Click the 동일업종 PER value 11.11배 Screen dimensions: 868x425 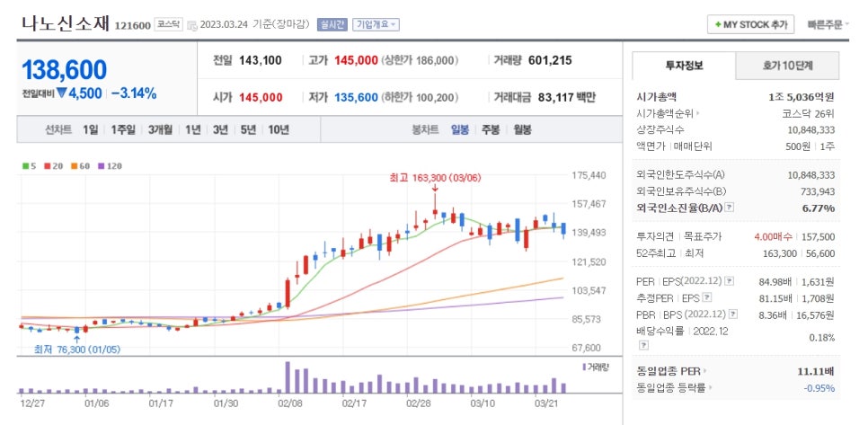816,371
